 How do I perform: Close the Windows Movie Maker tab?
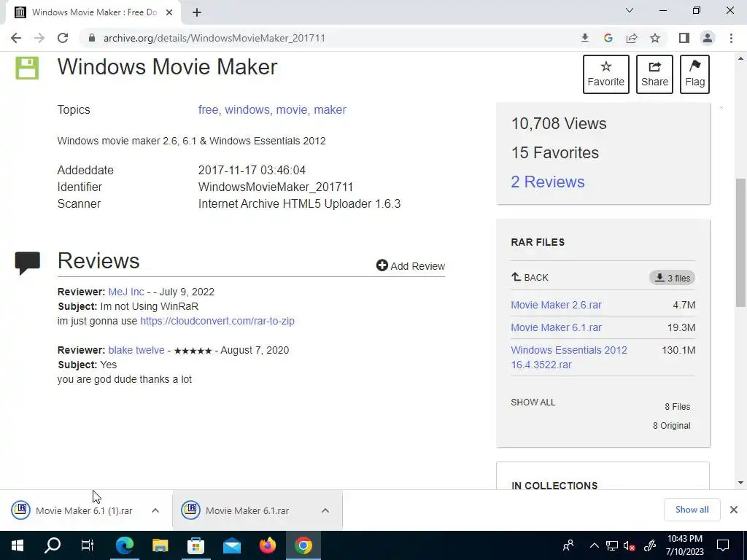coord(169,12)
